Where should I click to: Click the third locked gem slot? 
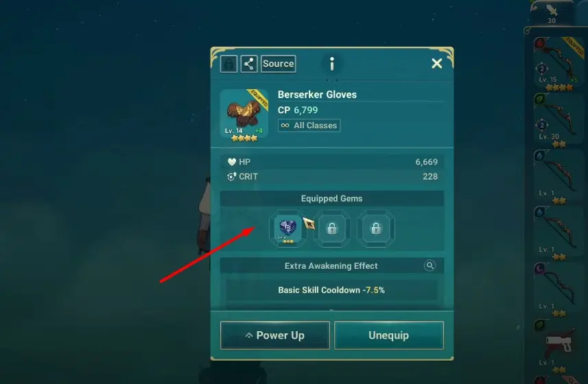pos(376,228)
